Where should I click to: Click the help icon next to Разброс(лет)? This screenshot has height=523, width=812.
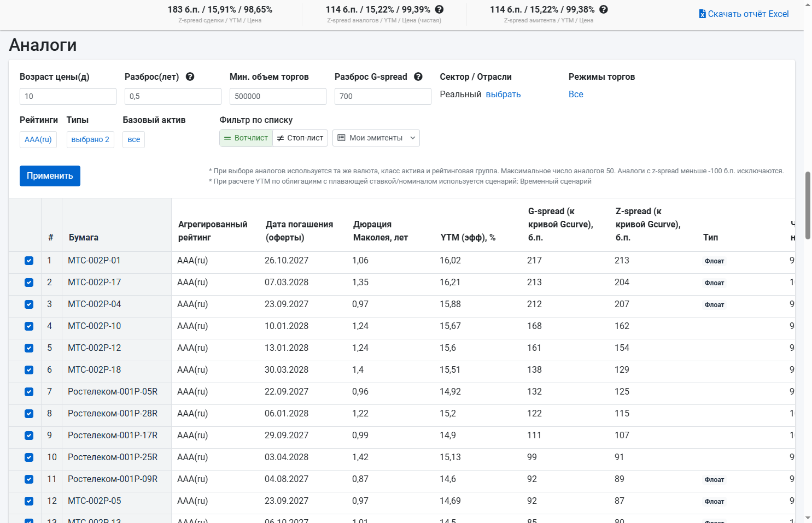[x=190, y=77]
